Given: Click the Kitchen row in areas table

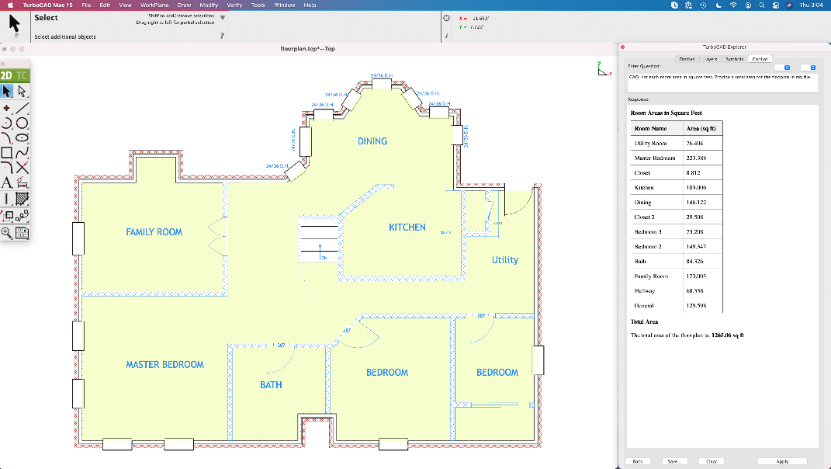Looking at the screenshot, I should [x=676, y=188].
